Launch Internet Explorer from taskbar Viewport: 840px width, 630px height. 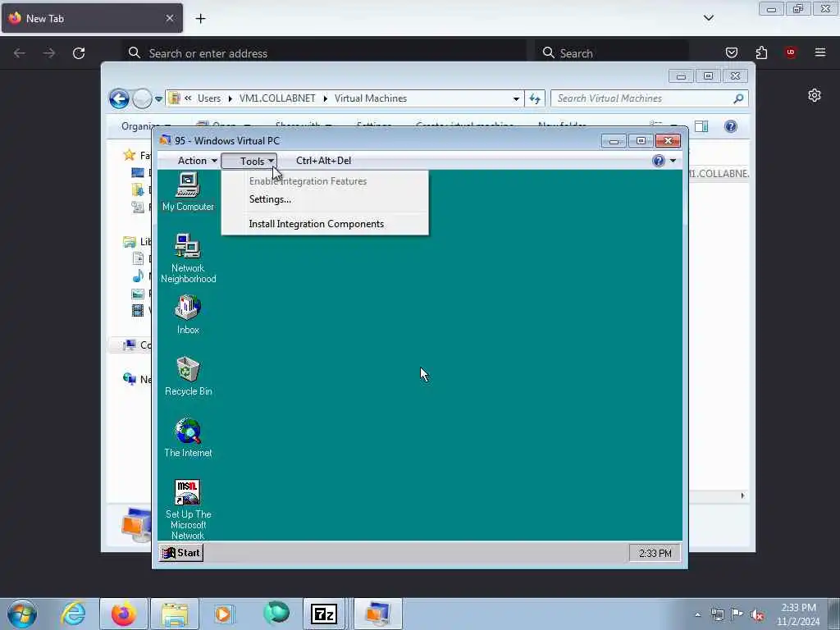pyautogui.click(x=73, y=614)
